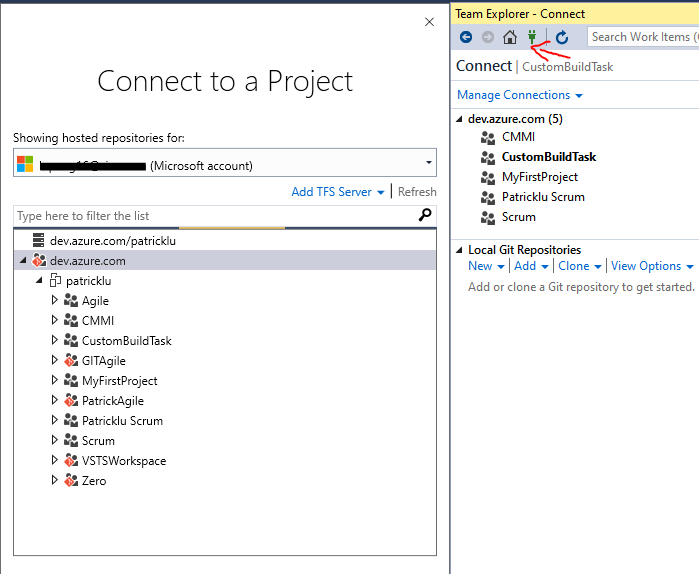Viewport: 699px width, 574px height.
Task: Collapse dev.azure.com (5) in Team Explorer
Action: pos(459,119)
